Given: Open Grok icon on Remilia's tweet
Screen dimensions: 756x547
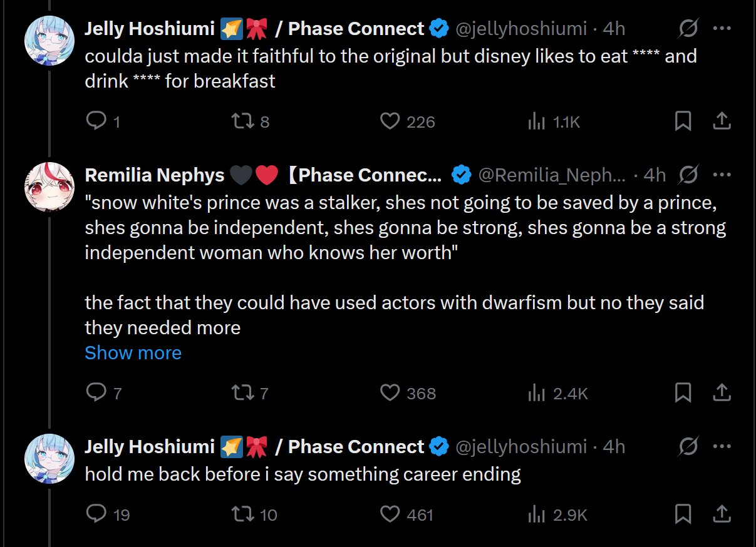Looking at the screenshot, I should [688, 175].
